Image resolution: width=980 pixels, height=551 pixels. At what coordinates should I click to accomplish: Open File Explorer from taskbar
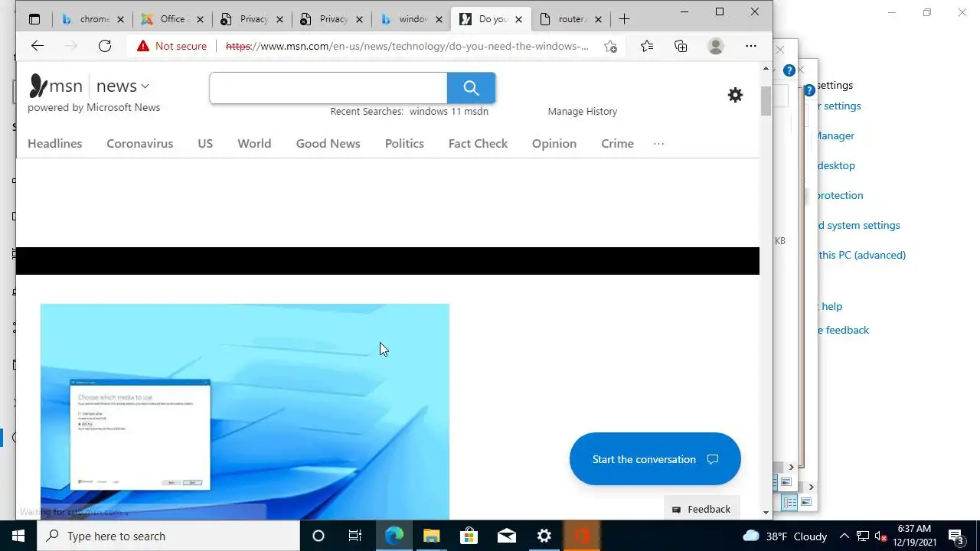pyautogui.click(x=431, y=536)
